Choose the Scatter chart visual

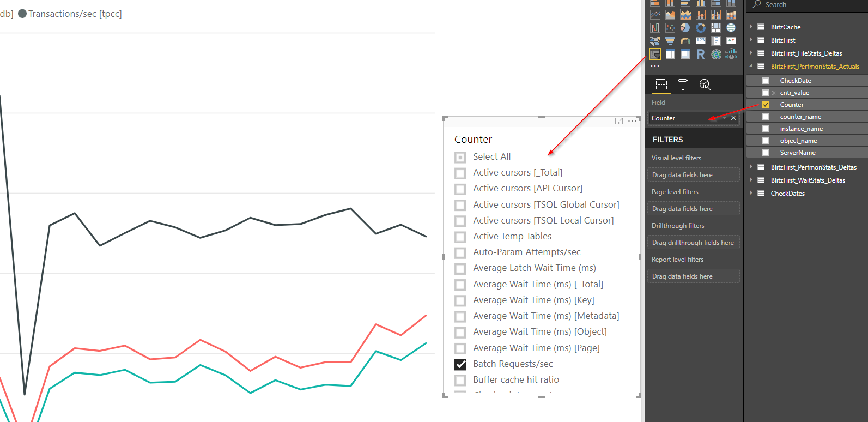[x=670, y=28]
